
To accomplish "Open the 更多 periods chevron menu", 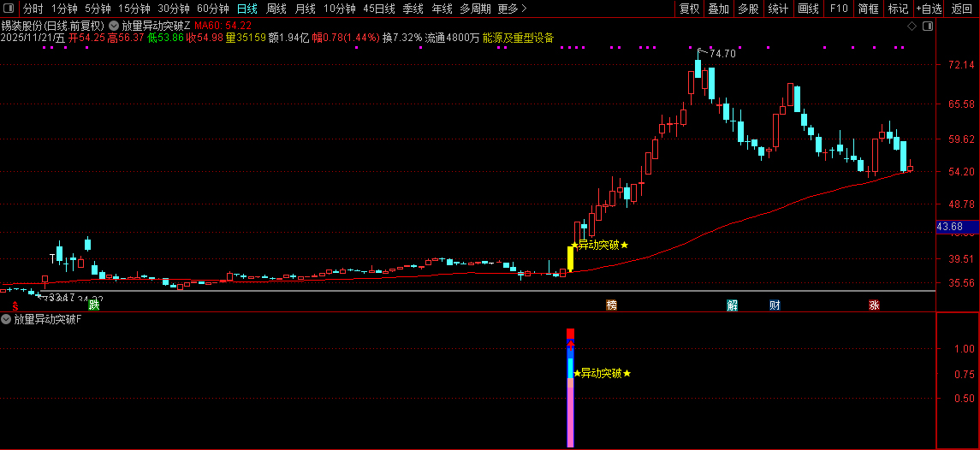I will [x=513, y=9].
